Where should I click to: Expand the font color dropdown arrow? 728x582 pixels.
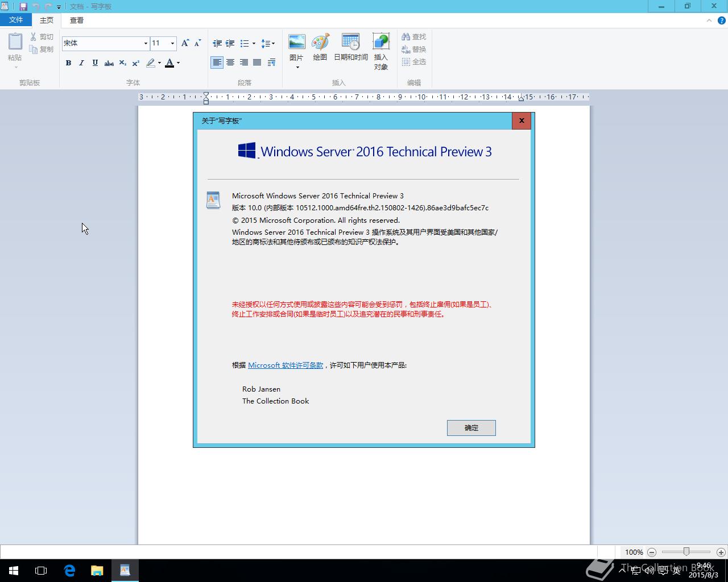point(178,63)
